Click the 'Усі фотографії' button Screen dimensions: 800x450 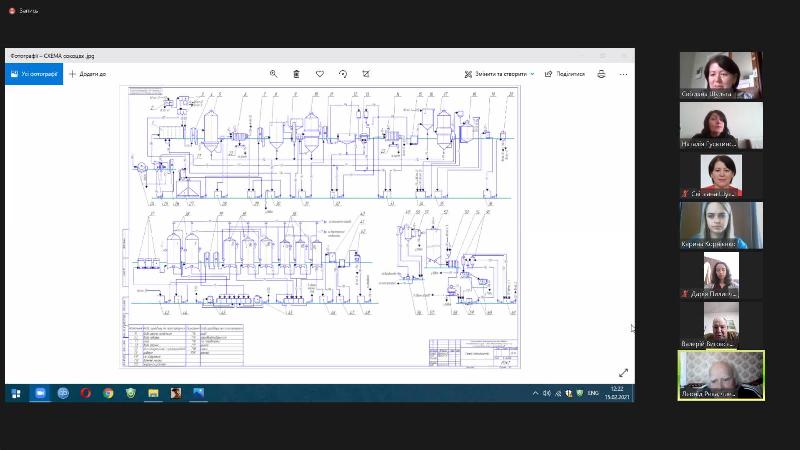[x=33, y=74]
